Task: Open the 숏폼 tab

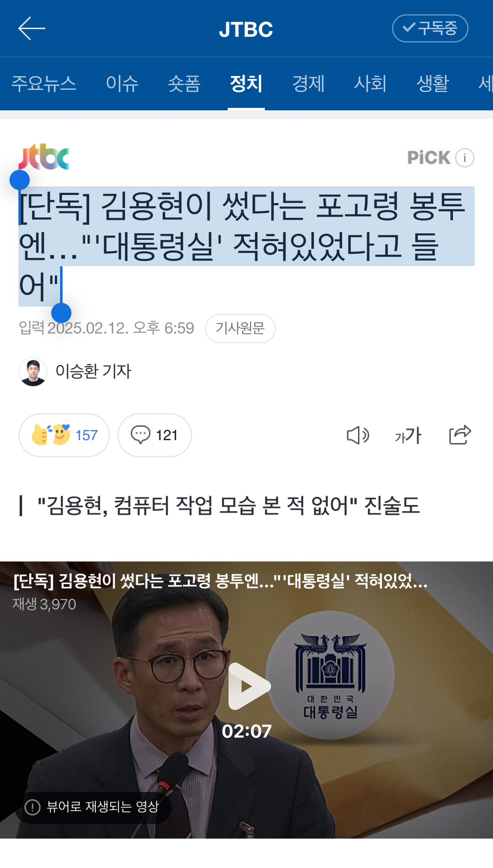Action: pyautogui.click(x=184, y=83)
